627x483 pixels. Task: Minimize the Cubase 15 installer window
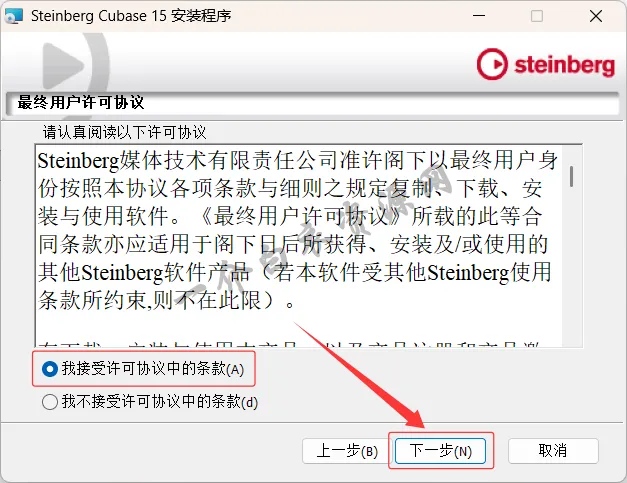479,16
